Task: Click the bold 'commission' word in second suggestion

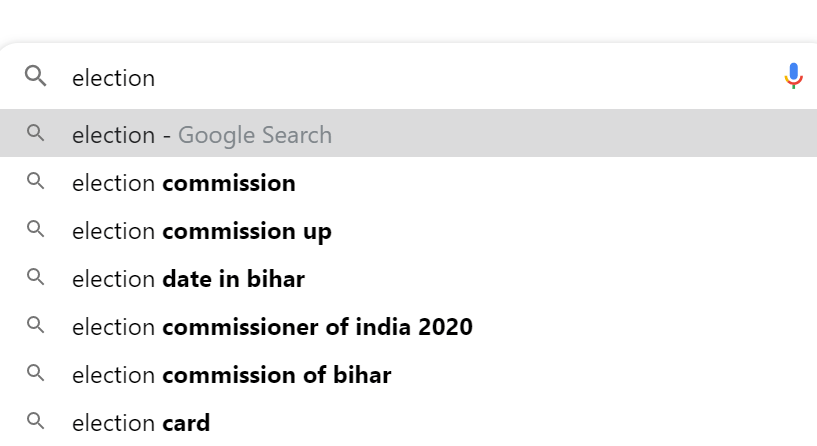Action: pos(229,183)
